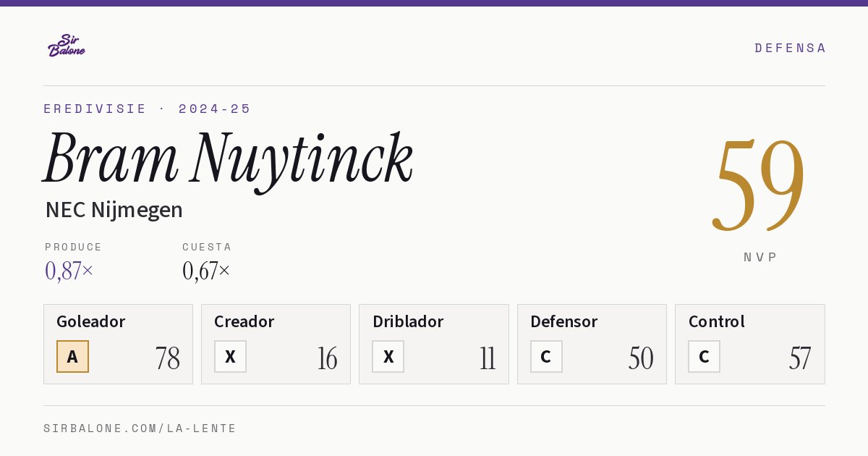Click the Eredivisie 2024-25 season label

[148, 109]
